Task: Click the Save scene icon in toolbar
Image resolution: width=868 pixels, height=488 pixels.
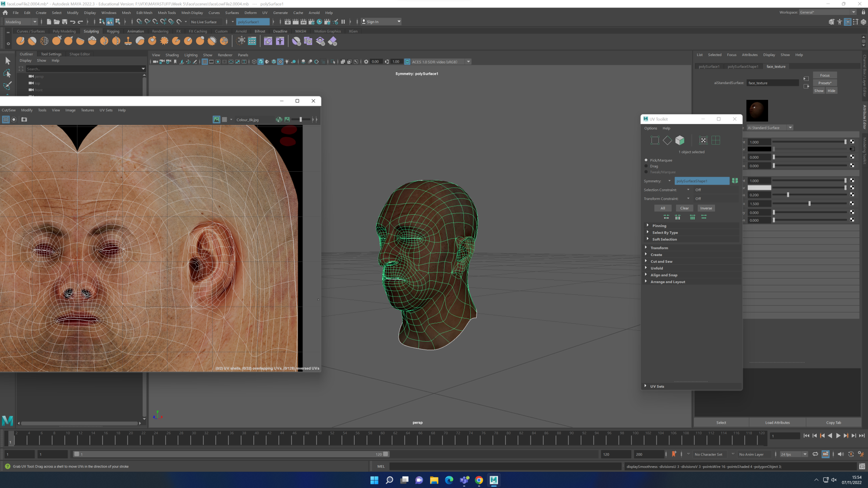Action: pyautogui.click(x=65, y=22)
